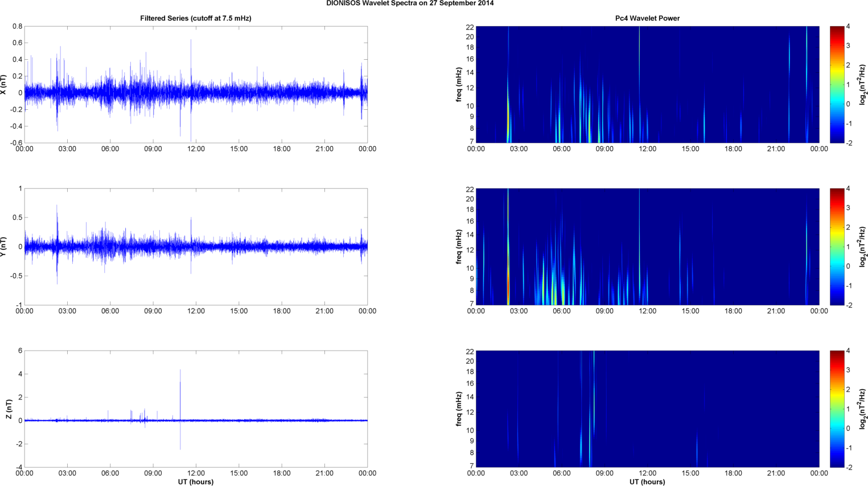868x486 pixels.
Task: Click the Y component wavelet power spectrogram
Action: coord(647,246)
